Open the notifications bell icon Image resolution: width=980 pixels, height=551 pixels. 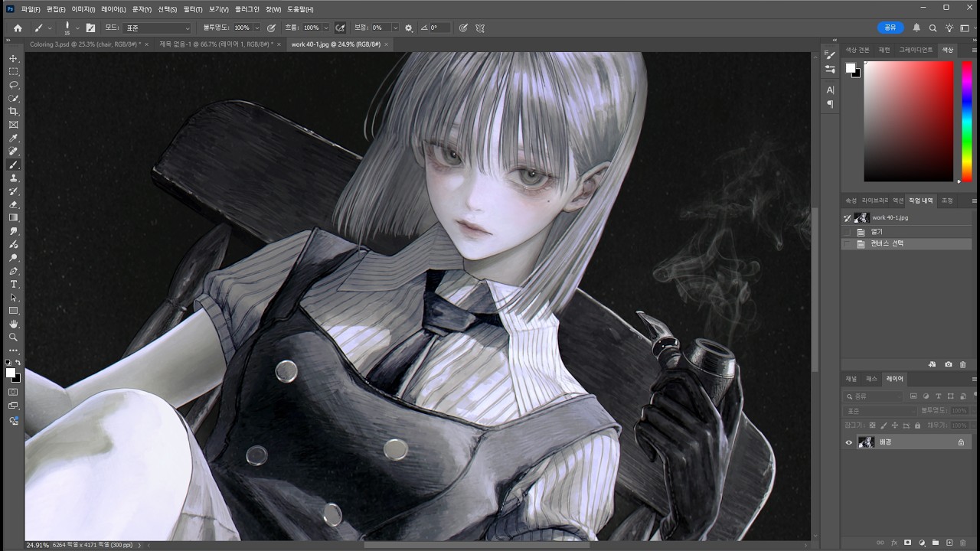click(916, 28)
